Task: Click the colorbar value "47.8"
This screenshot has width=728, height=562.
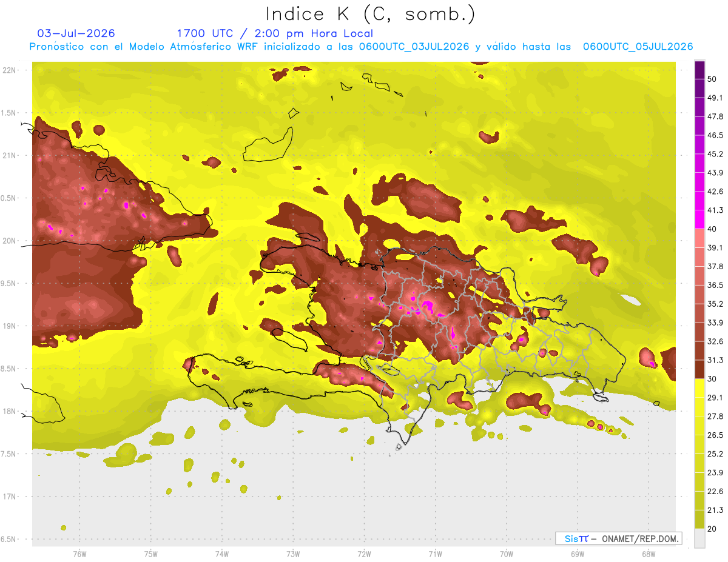Action: (x=716, y=116)
